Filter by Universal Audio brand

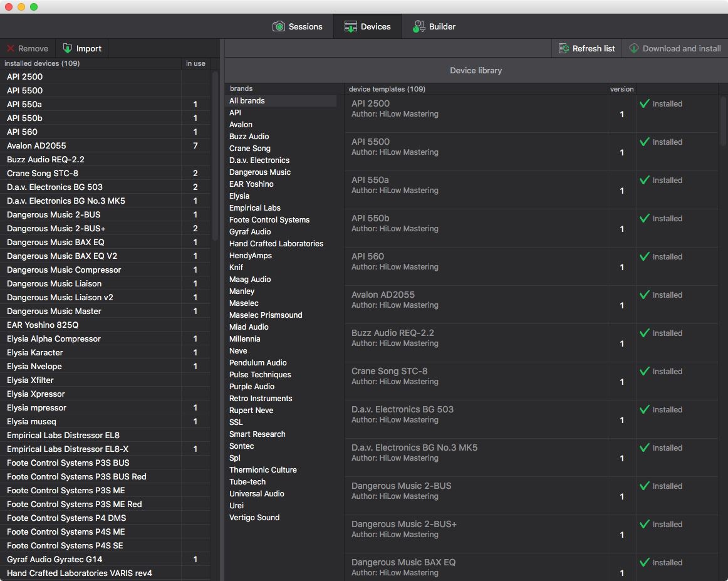(281, 494)
